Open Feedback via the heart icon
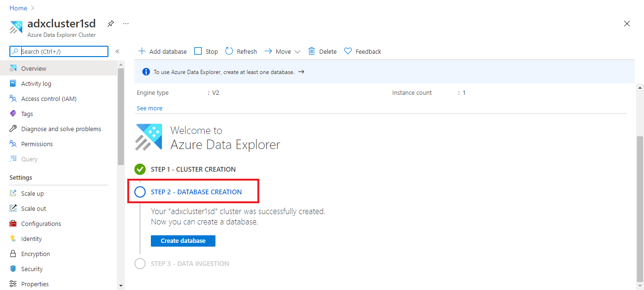The height and width of the screenshot is (290, 644). [x=347, y=51]
